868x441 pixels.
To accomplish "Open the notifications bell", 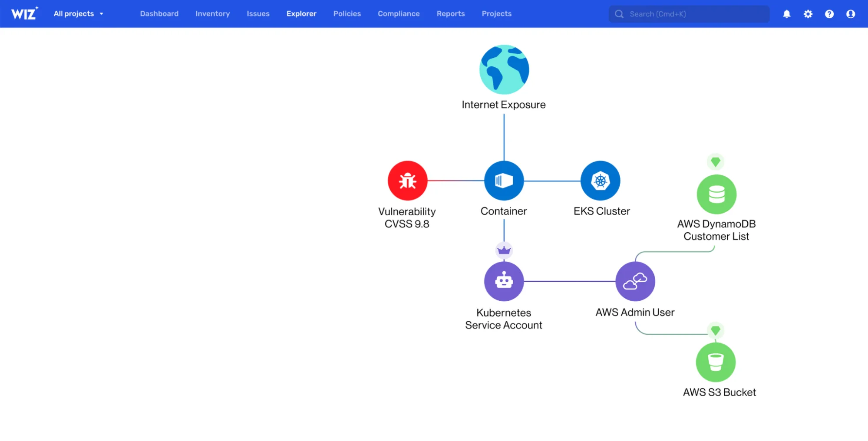I will point(786,14).
